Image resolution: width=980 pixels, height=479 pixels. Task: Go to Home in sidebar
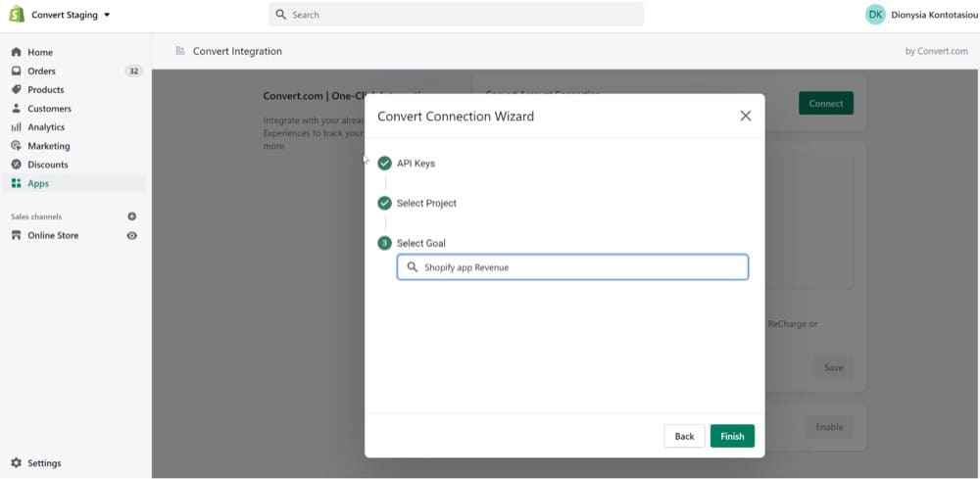[40, 52]
